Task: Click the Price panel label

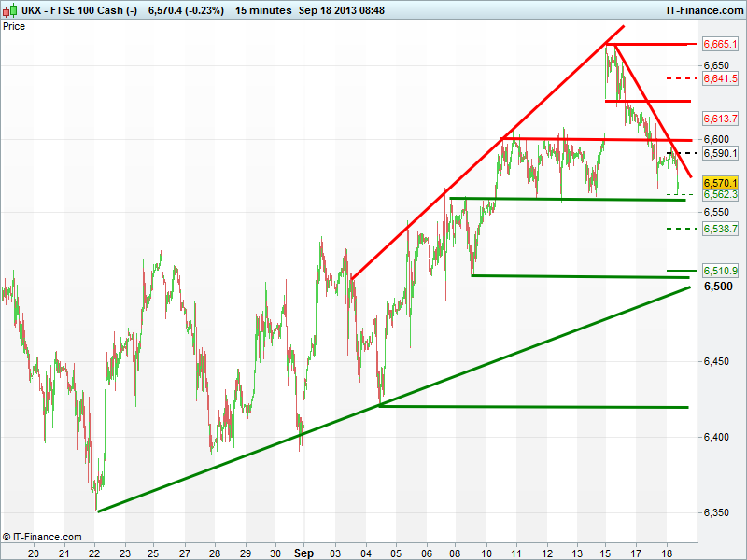Action: click(14, 26)
